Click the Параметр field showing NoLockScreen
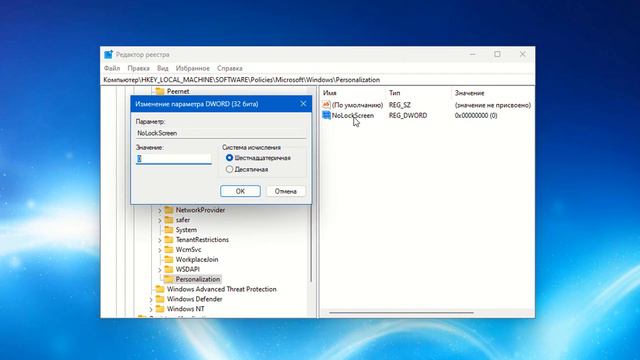 [x=221, y=133]
